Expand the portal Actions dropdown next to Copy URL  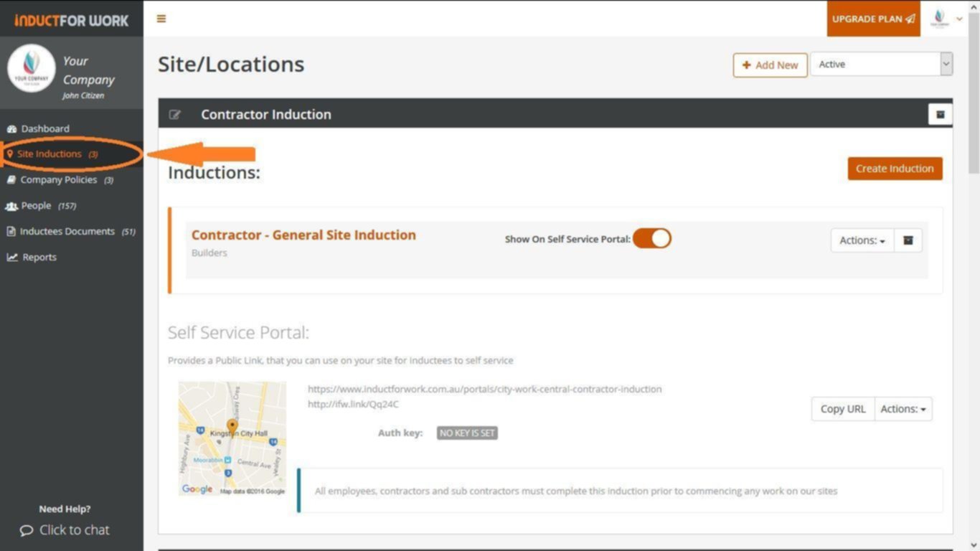(x=903, y=409)
